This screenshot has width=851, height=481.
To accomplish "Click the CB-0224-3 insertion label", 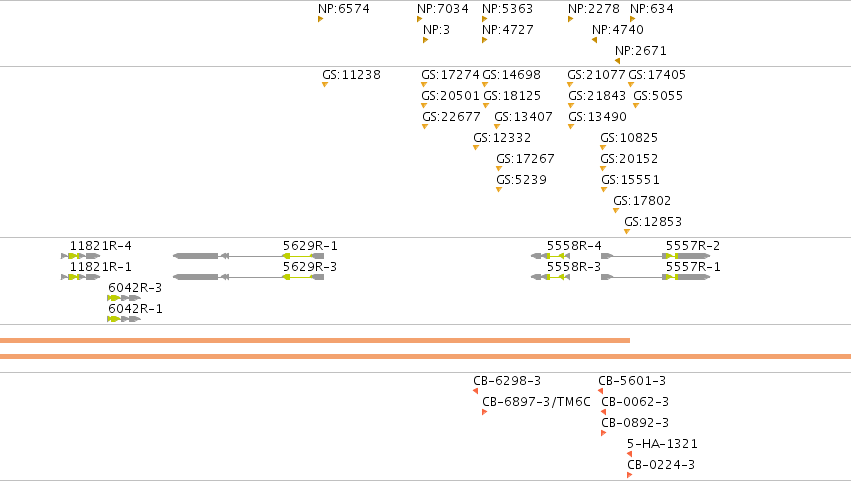I will click(x=661, y=465).
